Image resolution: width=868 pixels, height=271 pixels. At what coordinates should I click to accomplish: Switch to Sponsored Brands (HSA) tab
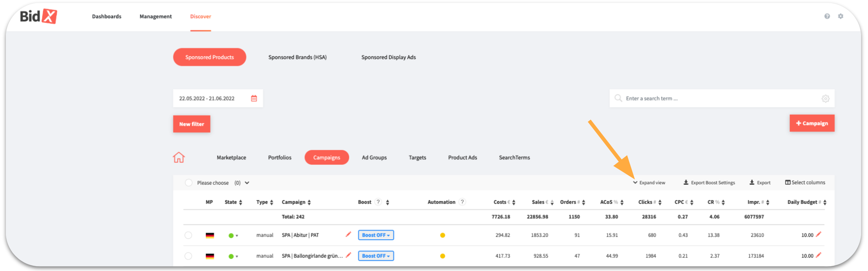[297, 57]
